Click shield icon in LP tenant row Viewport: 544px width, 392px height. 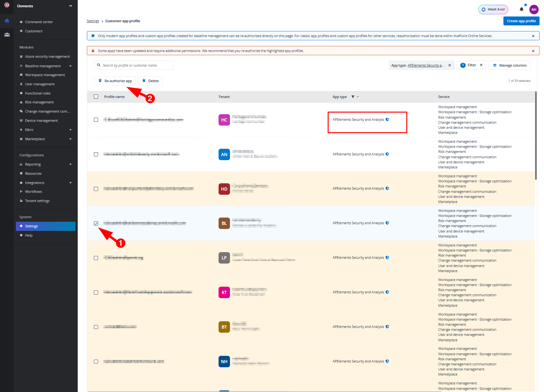387,258
